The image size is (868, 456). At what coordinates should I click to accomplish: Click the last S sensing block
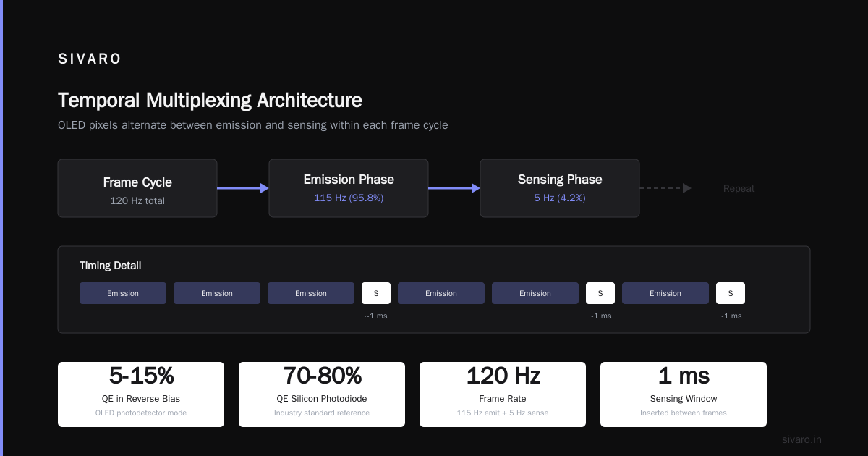pos(731,293)
